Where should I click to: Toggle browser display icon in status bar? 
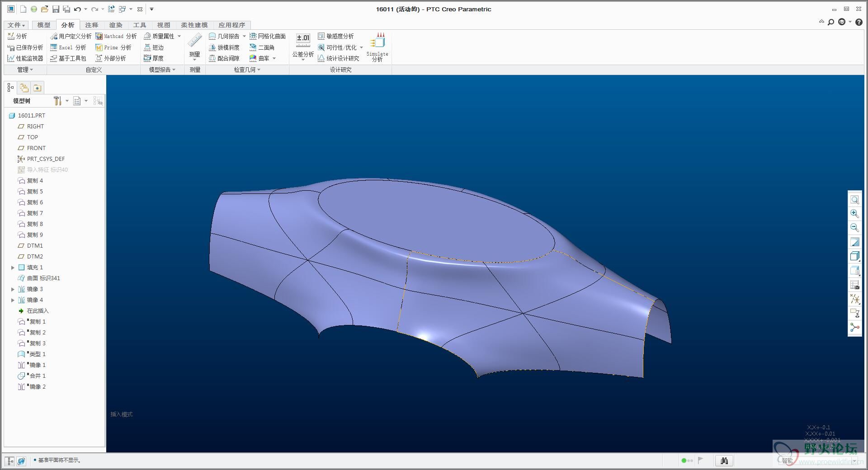point(21,461)
